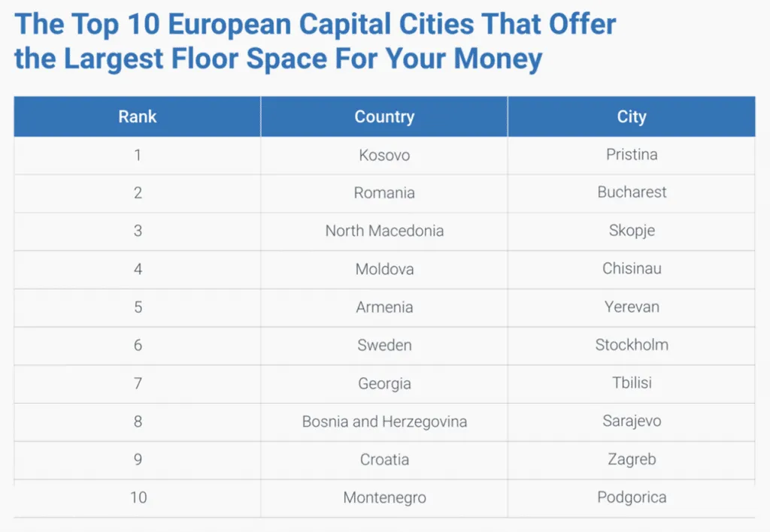Click the Rank column header
The width and height of the screenshot is (770, 532).
click(138, 116)
